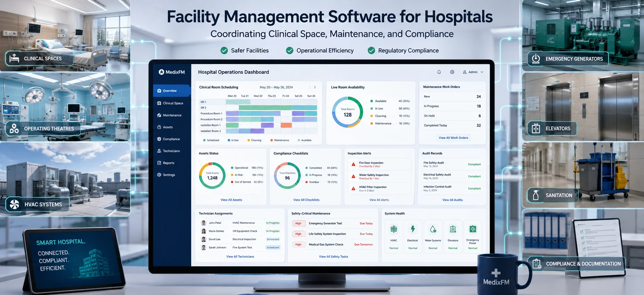Viewport: 644px width, 295px height.
Task: Click the HVAC system health icon
Action: coord(394,229)
